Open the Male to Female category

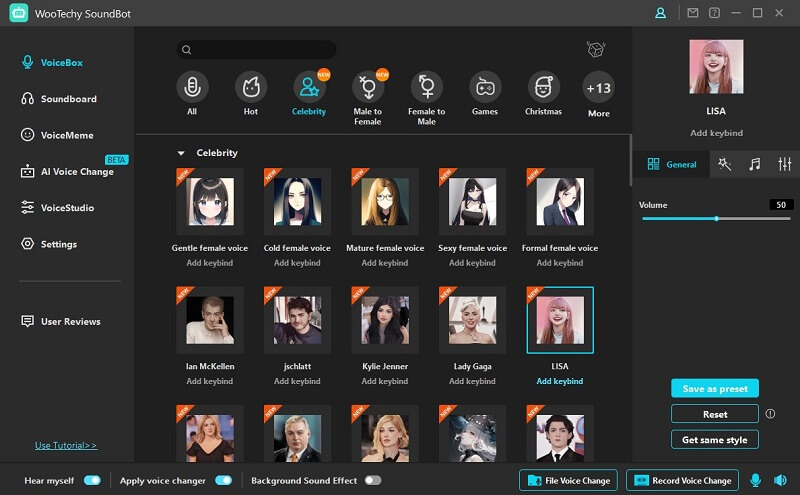click(368, 88)
